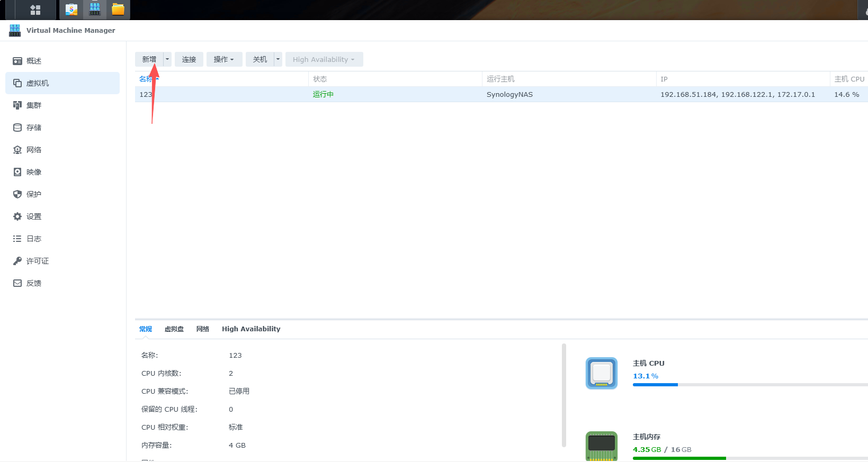Click the 保留的 CPU 线程 value 0

(x=231, y=409)
